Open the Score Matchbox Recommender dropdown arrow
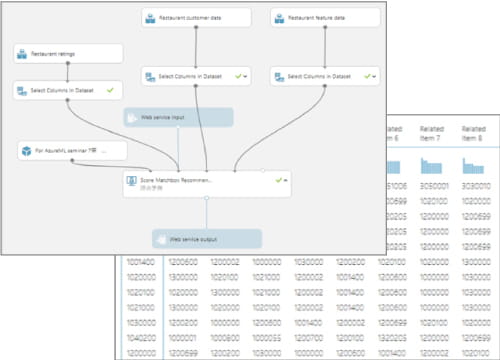This screenshot has height=360, width=500. (x=286, y=180)
